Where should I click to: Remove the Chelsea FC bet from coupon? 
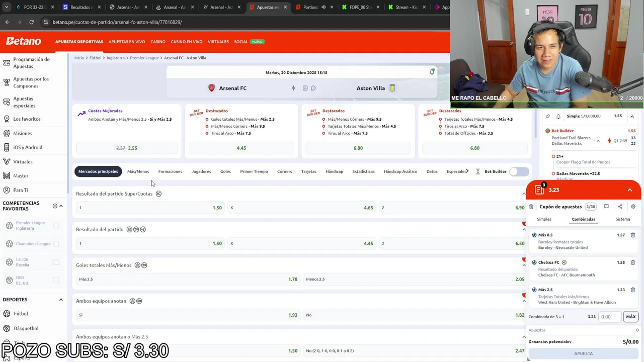[x=633, y=262]
